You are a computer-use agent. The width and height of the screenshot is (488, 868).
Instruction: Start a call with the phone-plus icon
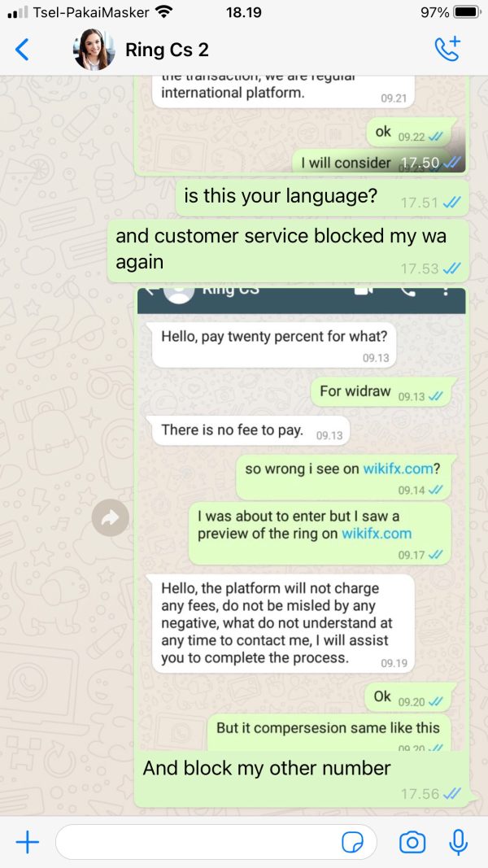coord(447,49)
